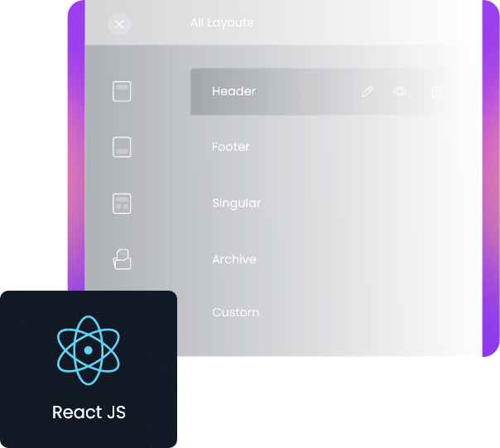Delete the Header layout with trash icon
This screenshot has width=500, height=448.
click(x=436, y=91)
